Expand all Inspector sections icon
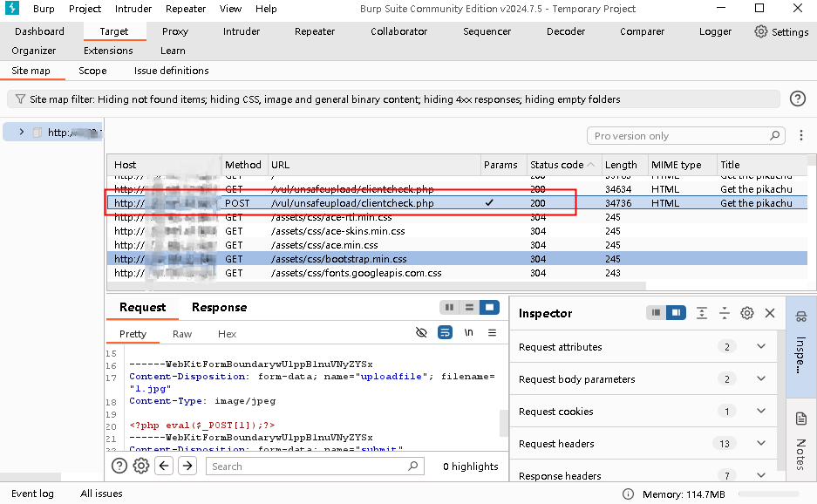The width and height of the screenshot is (817, 504). point(702,313)
